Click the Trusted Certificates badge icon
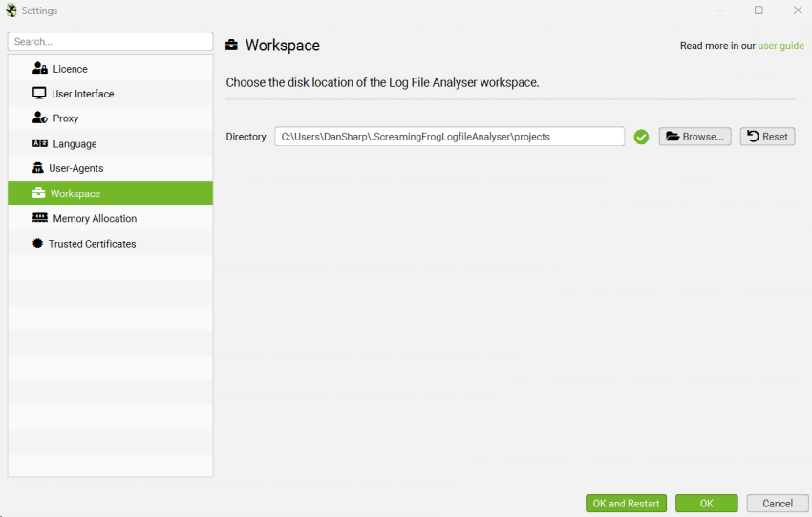Image resolution: width=812 pixels, height=517 pixels. 37,243
